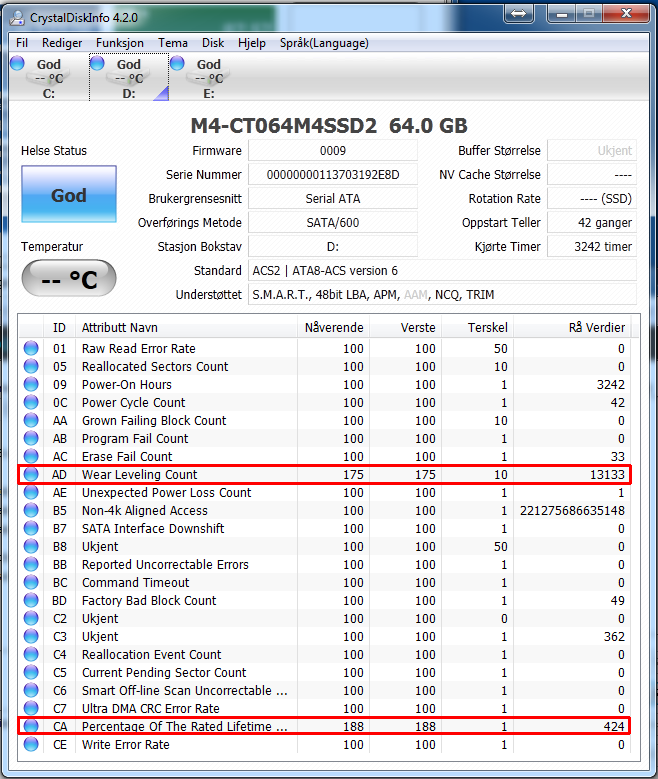The height and width of the screenshot is (779, 658).
Task: Click the Buffer Størrelse value Ukjent
Action: click(592, 151)
